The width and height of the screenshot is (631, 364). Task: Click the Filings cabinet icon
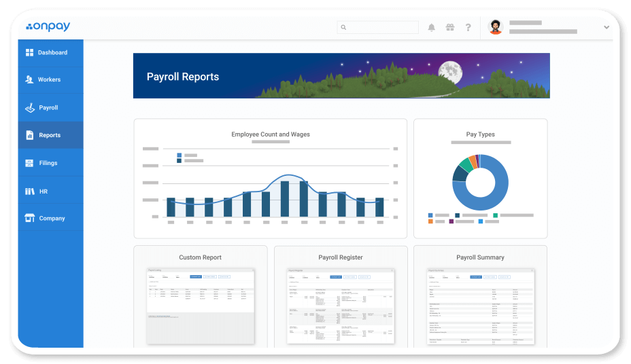pyautogui.click(x=29, y=163)
